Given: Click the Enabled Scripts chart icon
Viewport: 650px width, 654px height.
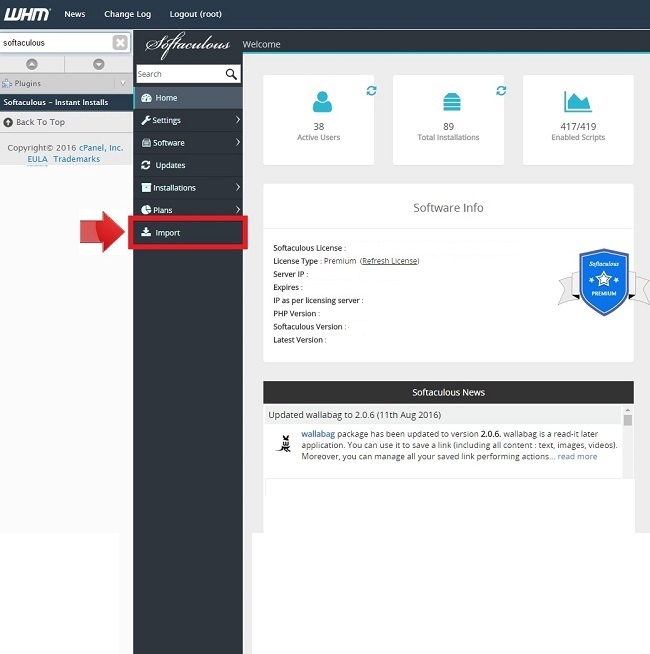Looking at the screenshot, I should click(578, 102).
